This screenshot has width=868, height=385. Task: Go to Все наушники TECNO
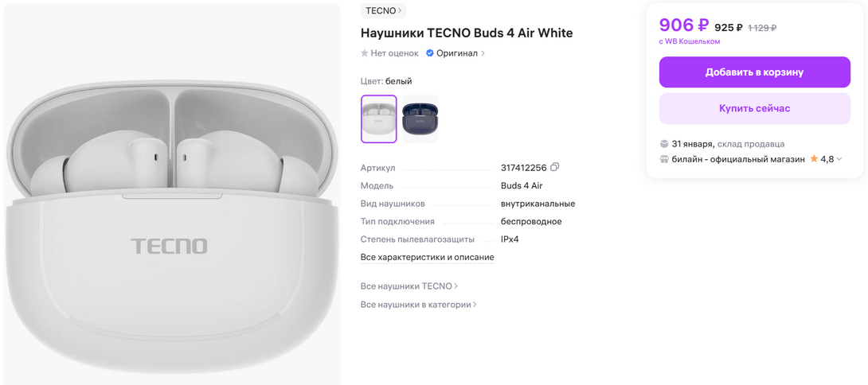pos(409,286)
